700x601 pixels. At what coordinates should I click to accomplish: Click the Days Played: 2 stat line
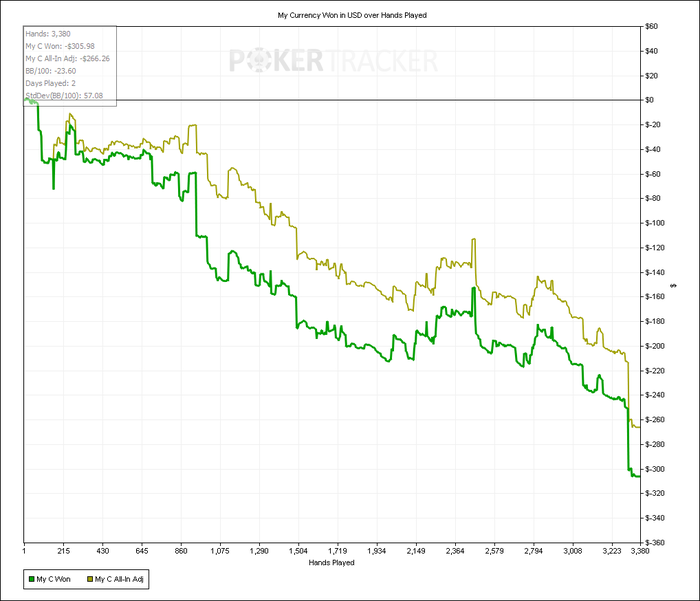50,83
